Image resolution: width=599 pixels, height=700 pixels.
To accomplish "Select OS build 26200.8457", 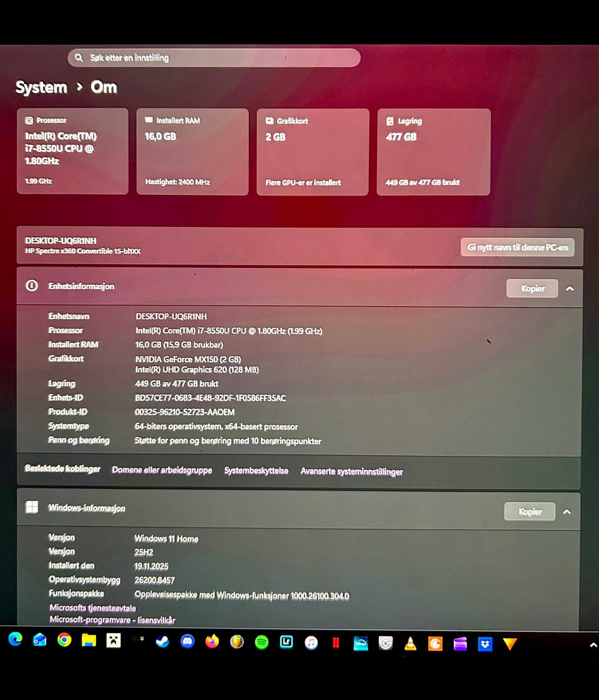I will click(x=154, y=580).
